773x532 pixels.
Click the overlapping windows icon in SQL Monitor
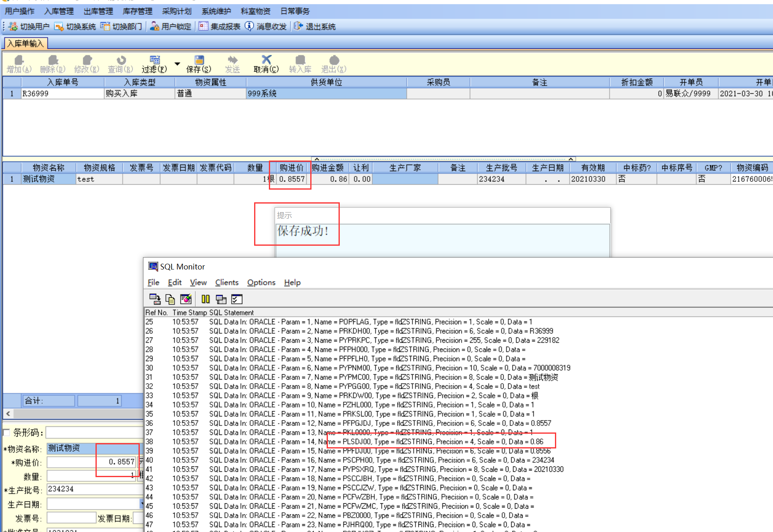point(221,299)
